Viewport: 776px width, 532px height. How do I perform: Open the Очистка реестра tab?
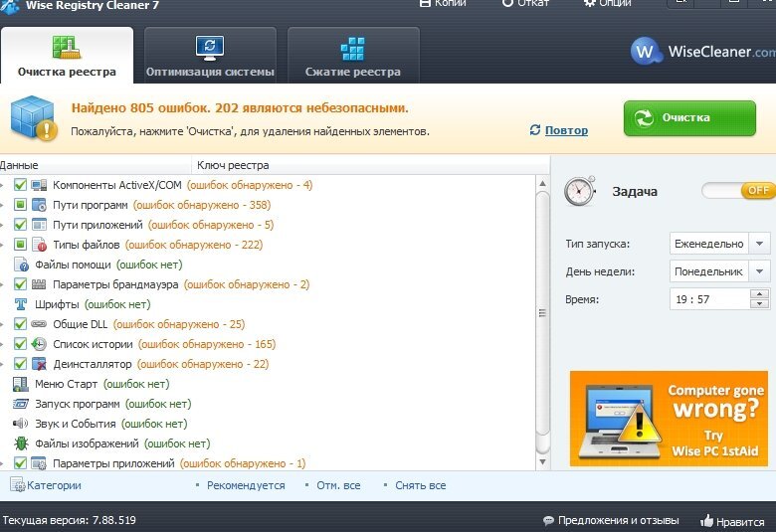point(67,55)
